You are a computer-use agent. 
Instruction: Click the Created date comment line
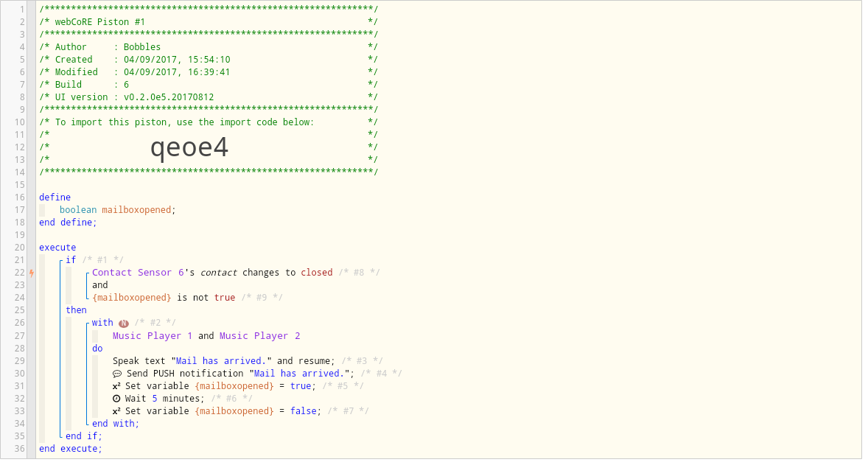(209, 60)
